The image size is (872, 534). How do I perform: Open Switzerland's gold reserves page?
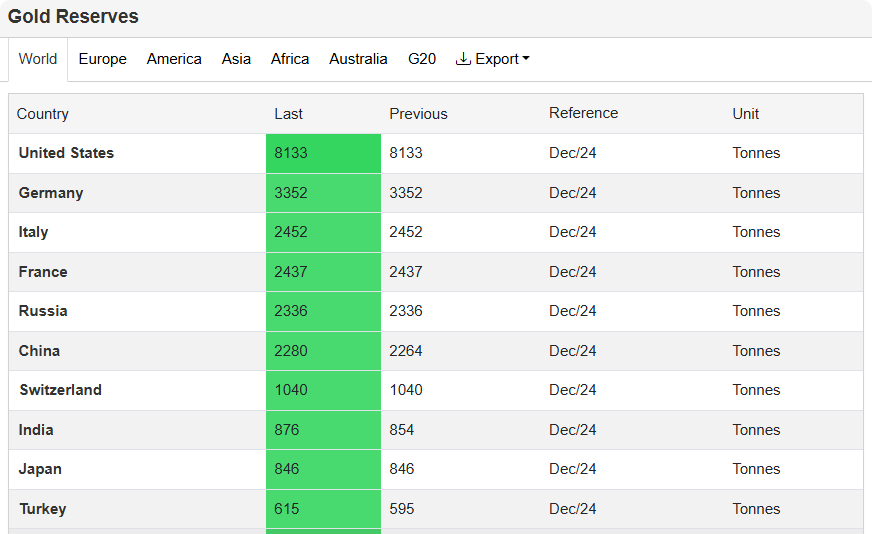coord(60,390)
